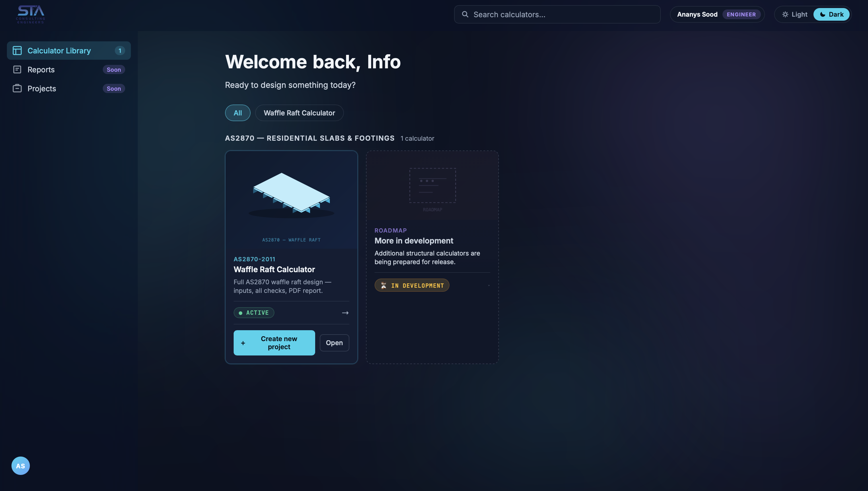Click the sun icon on Light button

pos(785,14)
